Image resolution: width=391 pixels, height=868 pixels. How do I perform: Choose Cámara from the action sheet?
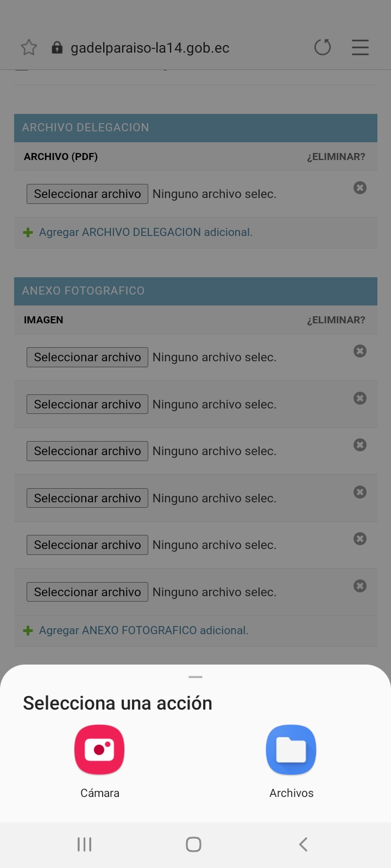pos(99,750)
